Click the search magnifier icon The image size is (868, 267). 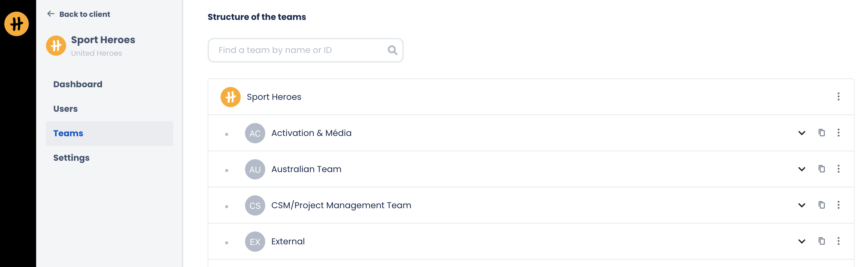click(392, 50)
